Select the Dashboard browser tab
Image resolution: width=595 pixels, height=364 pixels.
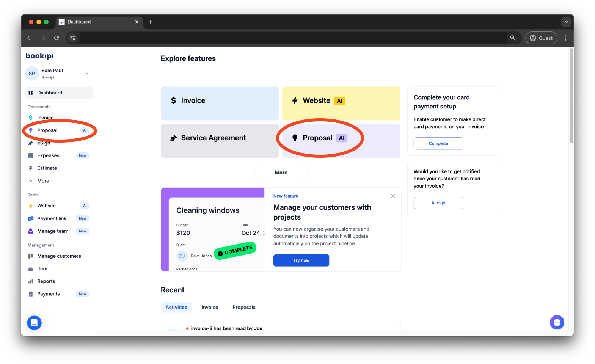pyautogui.click(x=99, y=22)
